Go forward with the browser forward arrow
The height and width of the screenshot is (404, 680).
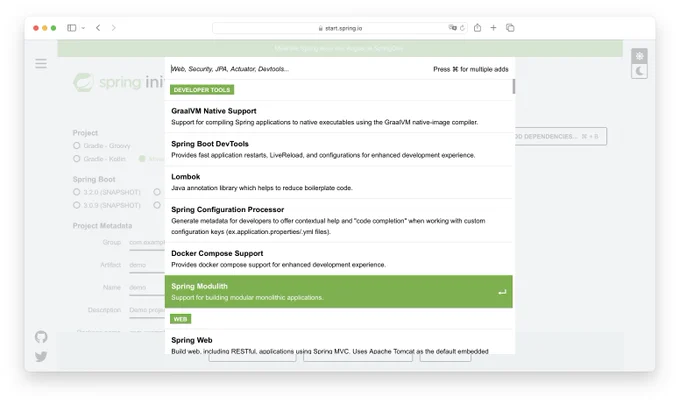[114, 28]
